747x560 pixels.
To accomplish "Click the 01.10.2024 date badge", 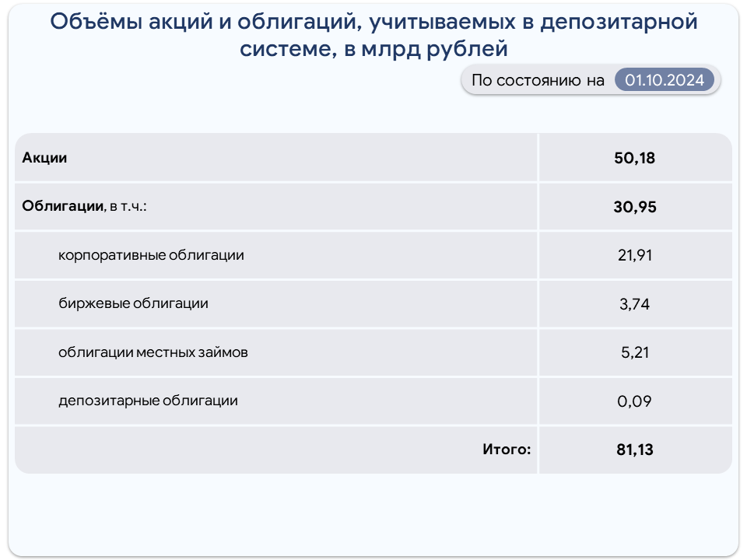I will coord(664,80).
